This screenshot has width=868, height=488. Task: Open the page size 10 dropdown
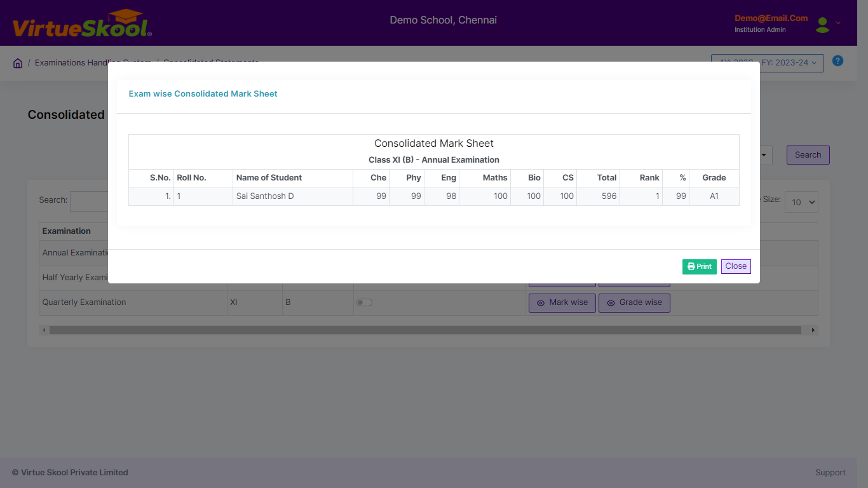pyautogui.click(x=801, y=202)
